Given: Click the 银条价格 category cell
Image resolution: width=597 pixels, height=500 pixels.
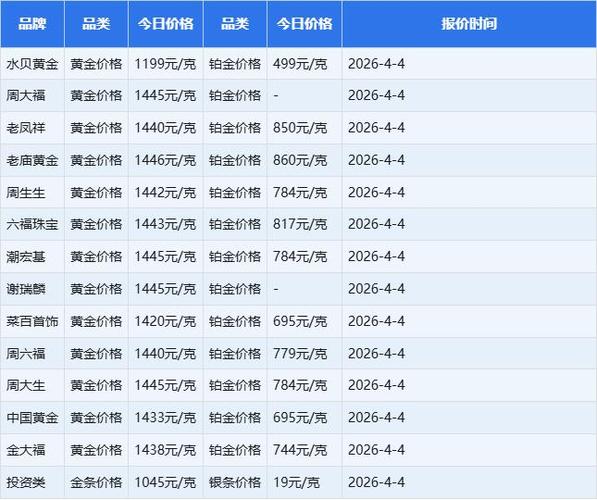Looking at the screenshot, I should click(235, 482).
